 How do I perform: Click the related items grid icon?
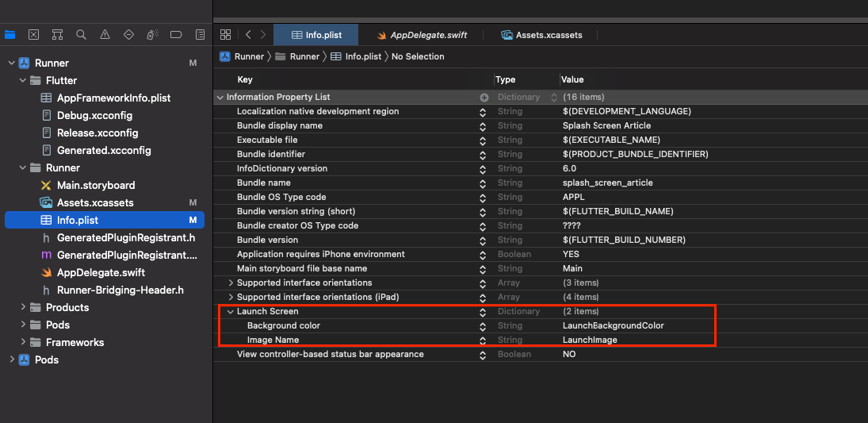225,35
